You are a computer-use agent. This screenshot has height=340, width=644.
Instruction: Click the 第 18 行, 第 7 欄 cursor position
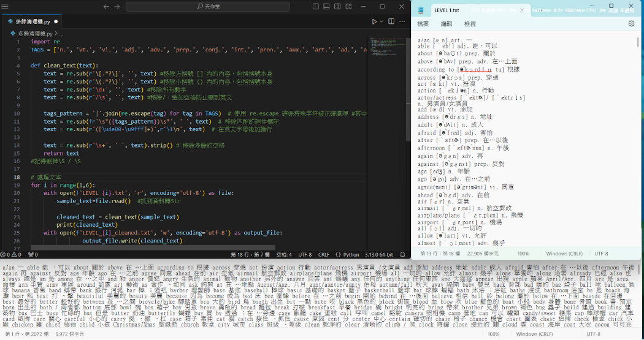[250, 255]
